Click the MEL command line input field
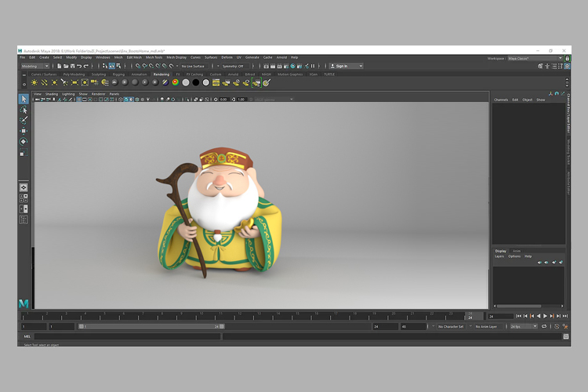The image size is (588, 392). point(128,336)
